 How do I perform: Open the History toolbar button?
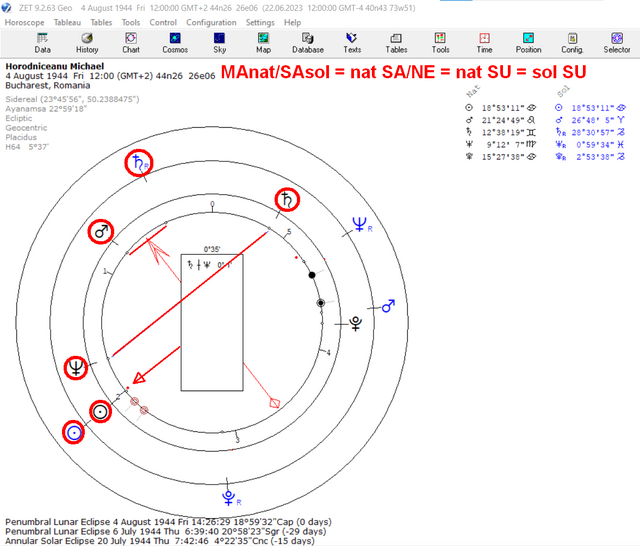pyautogui.click(x=87, y=43)
